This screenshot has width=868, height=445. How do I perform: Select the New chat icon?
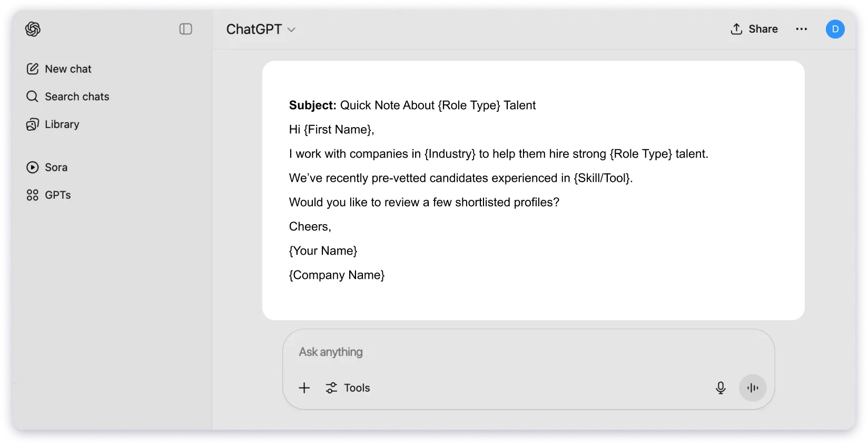(33, 68)
